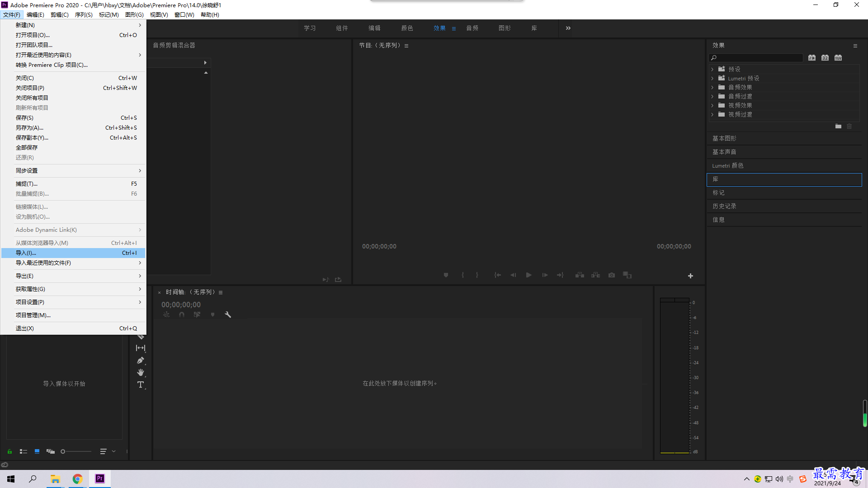Export frame with camera icon

click(x=612, y=275)
